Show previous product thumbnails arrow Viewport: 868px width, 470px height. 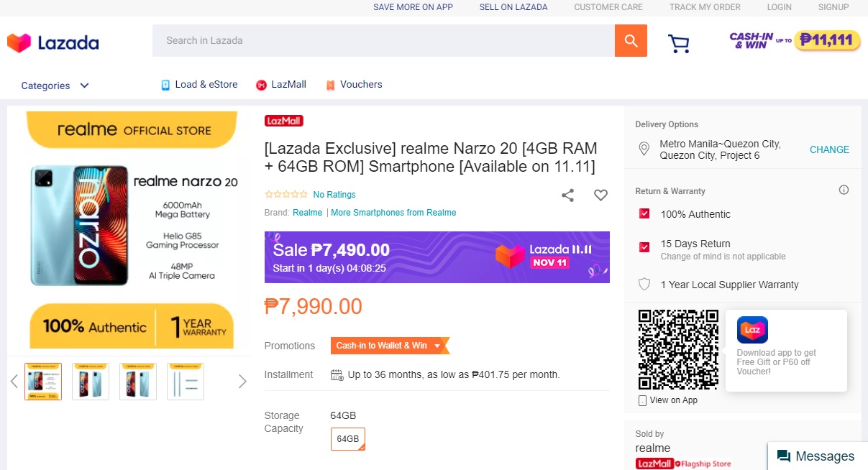pos(14,381)
